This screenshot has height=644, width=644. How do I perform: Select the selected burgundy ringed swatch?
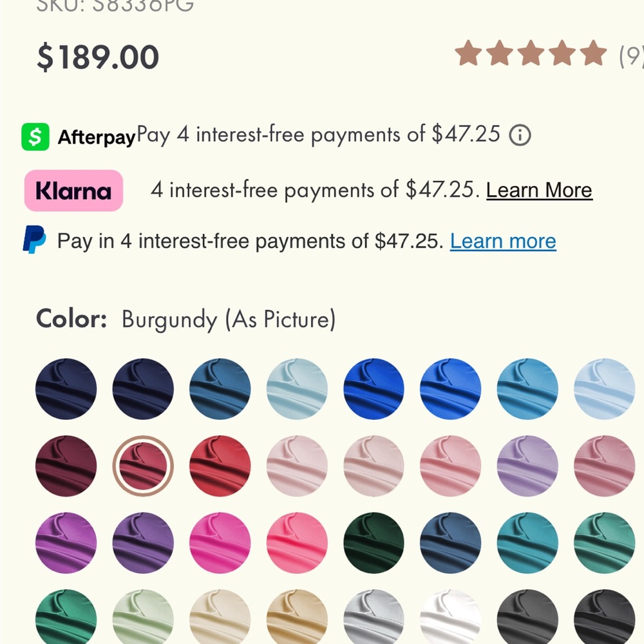click(143, 466)
